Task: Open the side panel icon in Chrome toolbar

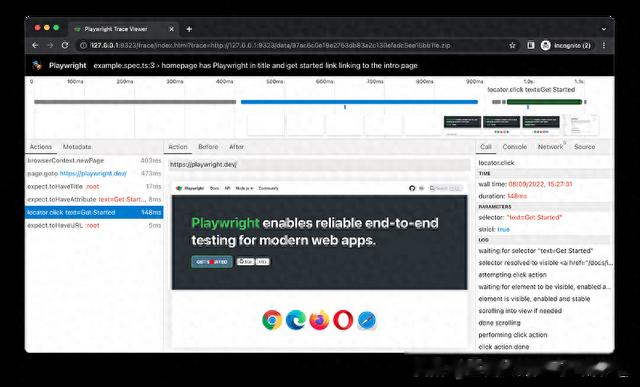Action: click(x=531, y=45)
